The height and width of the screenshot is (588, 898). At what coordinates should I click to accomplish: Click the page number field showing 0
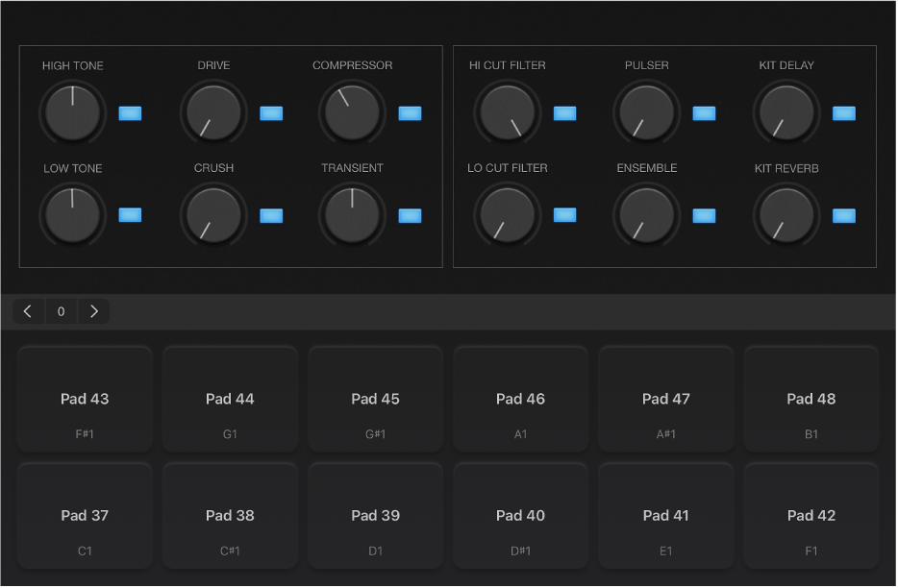(x=61, y=310)
